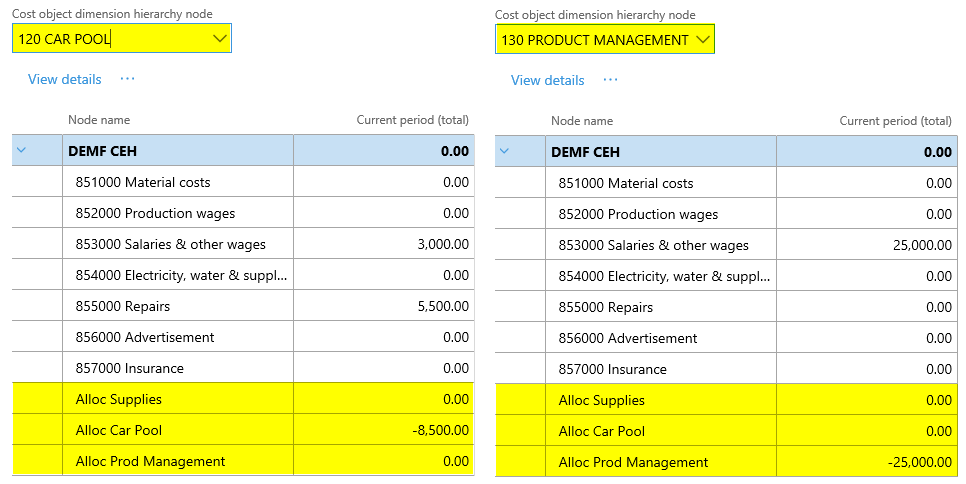The image size is (966, 484).
Task: Click View details link in left panel
Action: pos(64,79)
